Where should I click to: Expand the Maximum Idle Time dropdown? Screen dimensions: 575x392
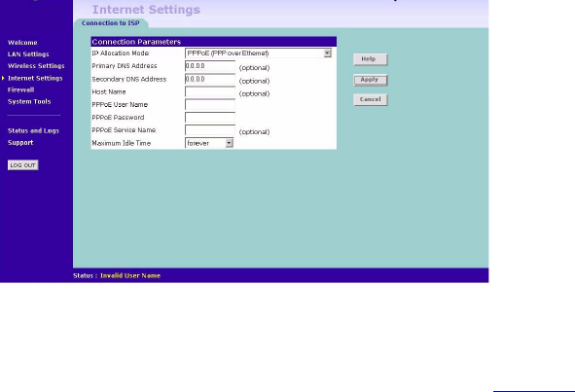(x=229, y=143)
